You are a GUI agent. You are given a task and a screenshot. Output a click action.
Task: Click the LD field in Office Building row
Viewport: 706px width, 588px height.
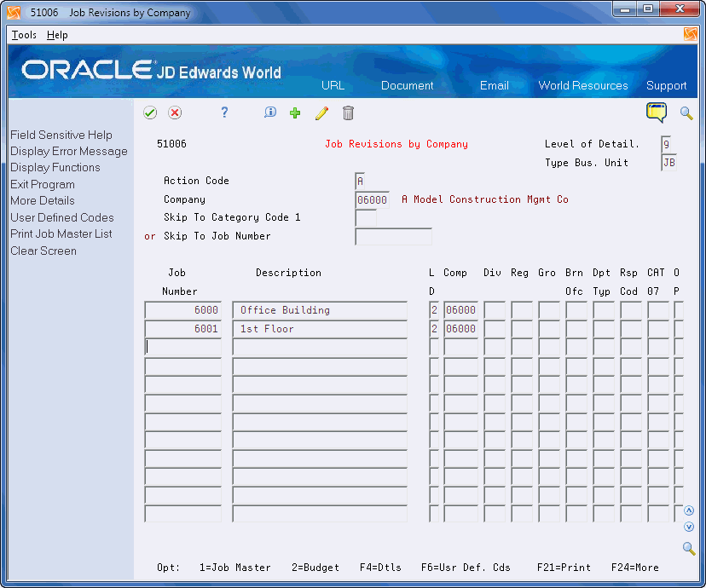coord(434,310)
